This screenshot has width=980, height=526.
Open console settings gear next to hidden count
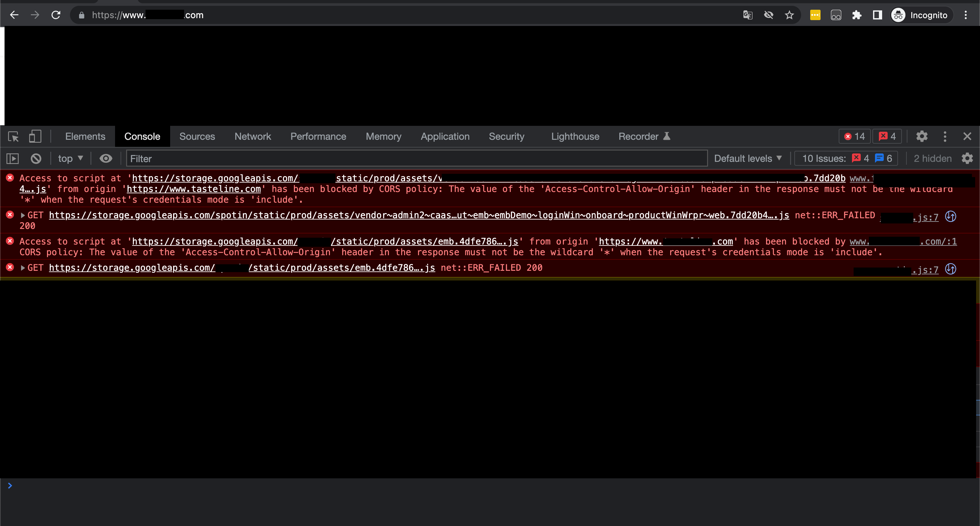pyautogui.click(x=967, y=158)
